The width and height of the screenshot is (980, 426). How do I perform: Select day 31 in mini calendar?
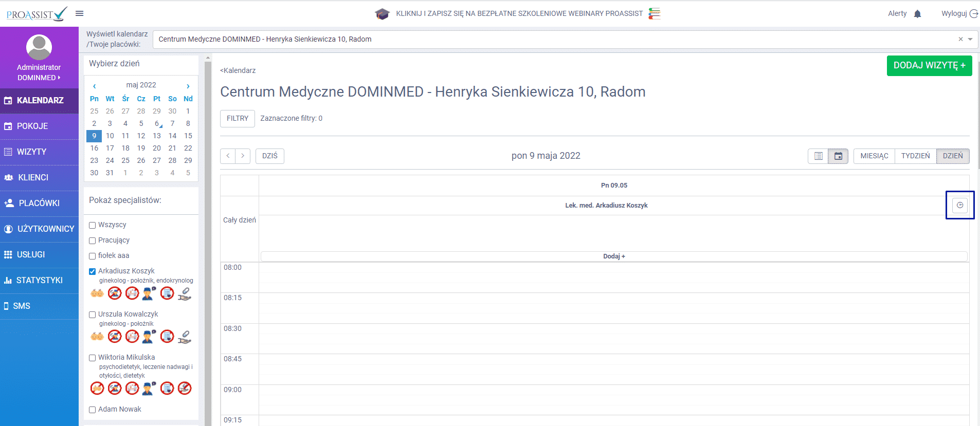point(110,173)
